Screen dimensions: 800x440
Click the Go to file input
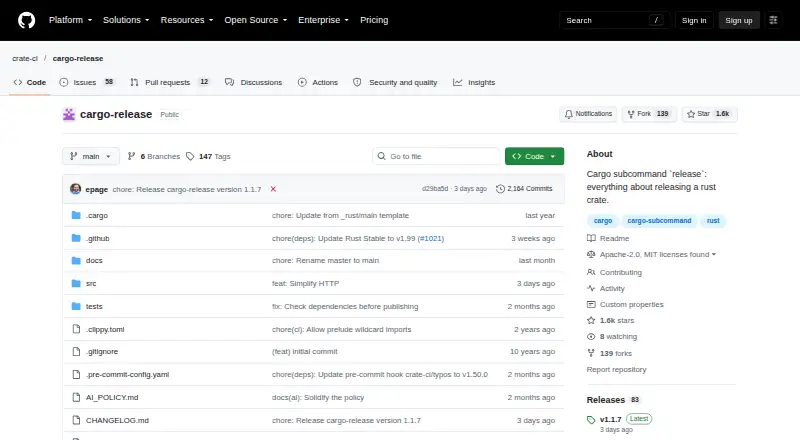(436, 156)
